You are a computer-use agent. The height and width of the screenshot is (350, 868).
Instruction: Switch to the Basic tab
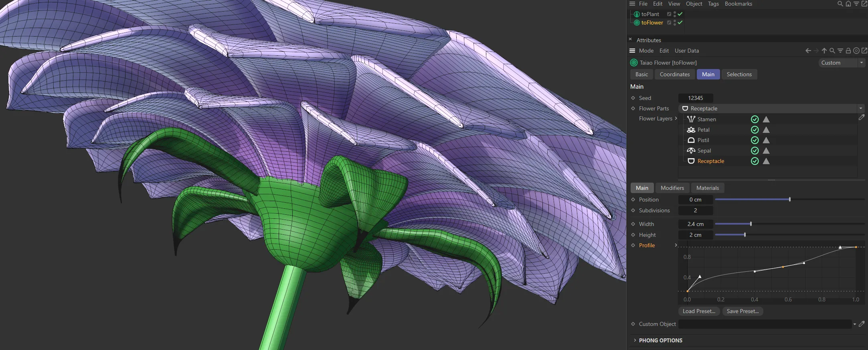click(641, 74)
